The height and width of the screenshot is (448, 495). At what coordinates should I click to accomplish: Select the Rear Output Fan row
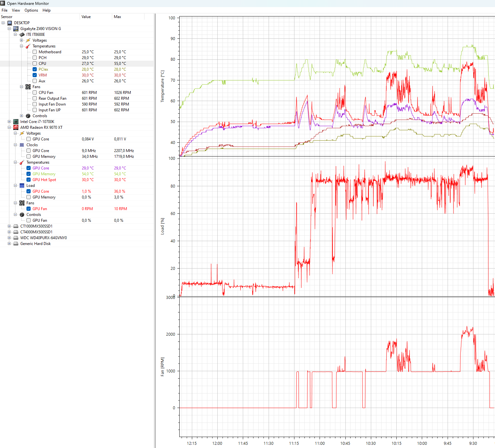77,98
